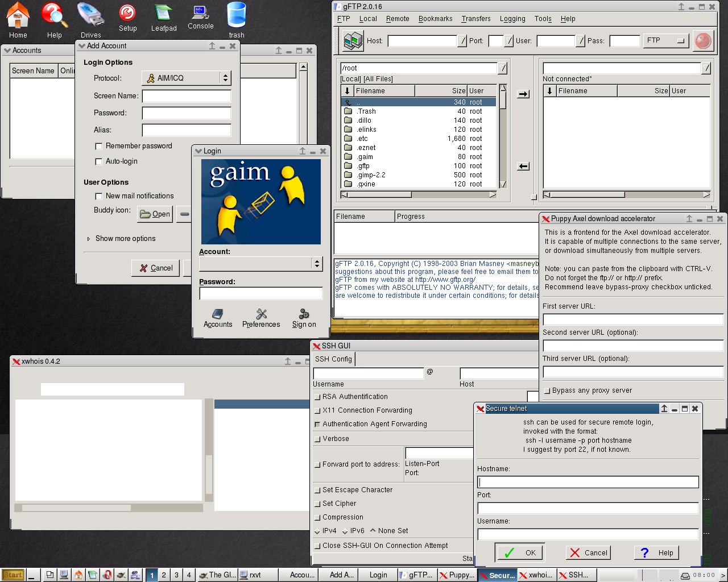This screenshot has width=728, height=582.
Task: Click Help in Secure telnet dialog
Action: point(657,552)
